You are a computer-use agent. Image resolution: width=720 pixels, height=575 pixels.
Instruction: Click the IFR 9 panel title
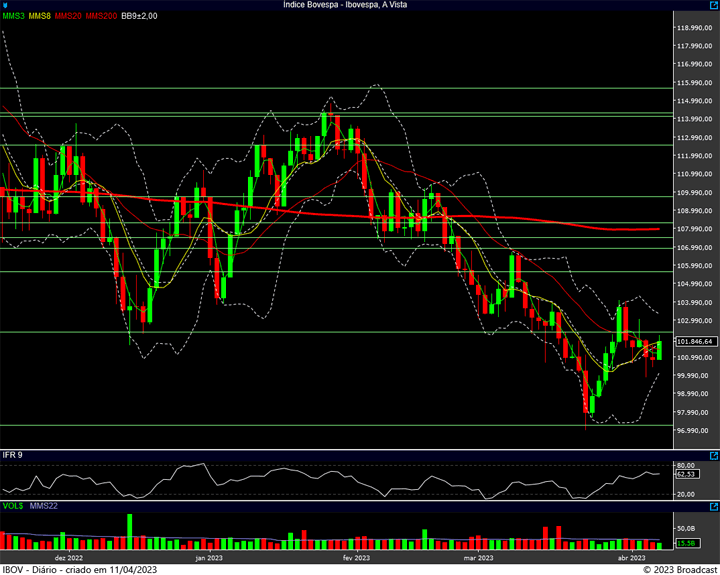pyautogui.click(x=12, y=455)
